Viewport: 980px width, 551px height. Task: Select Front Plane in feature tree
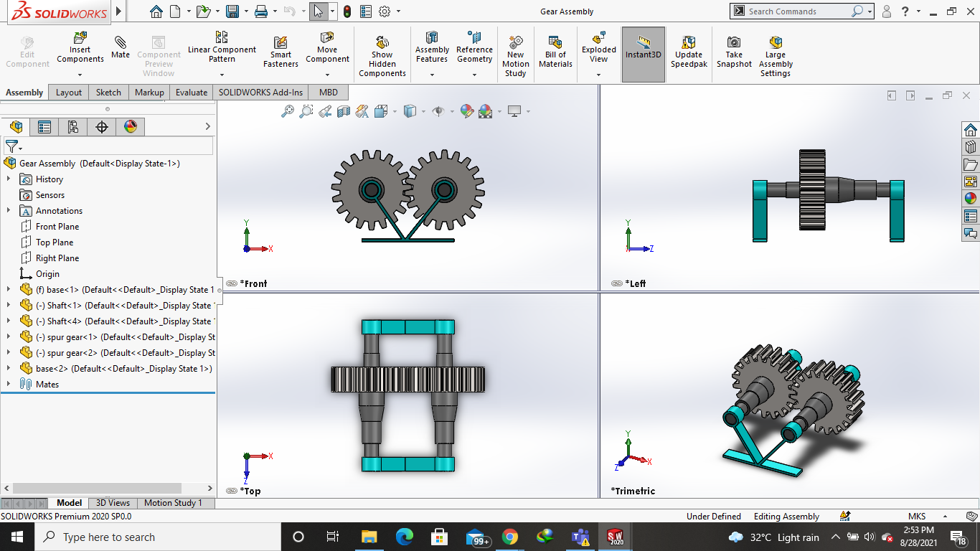[x=57, y=227]
